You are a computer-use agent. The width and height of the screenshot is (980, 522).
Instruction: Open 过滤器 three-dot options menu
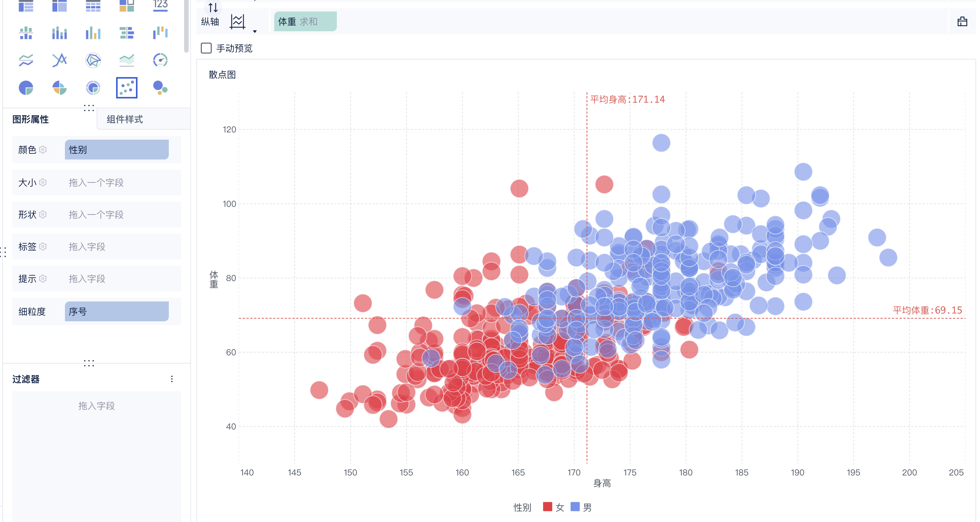tap(172, 379)
